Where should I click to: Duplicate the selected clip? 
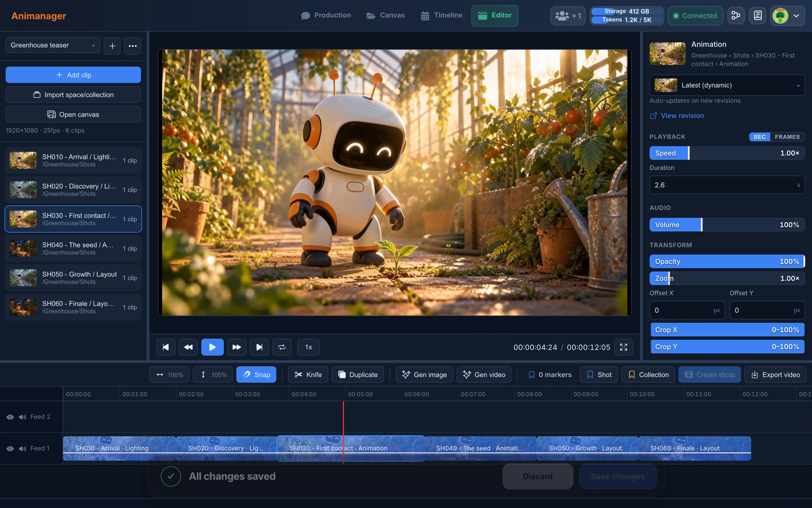(358, 375)
